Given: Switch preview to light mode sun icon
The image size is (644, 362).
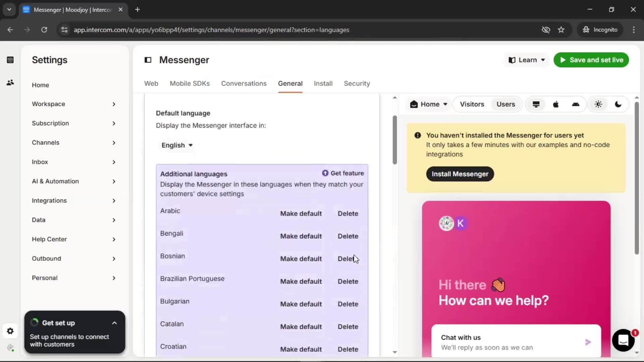Looking at the screenshot, I should point(598,105).
